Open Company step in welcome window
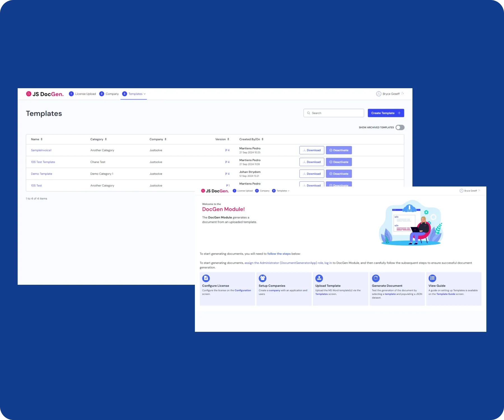 [262, 191]
